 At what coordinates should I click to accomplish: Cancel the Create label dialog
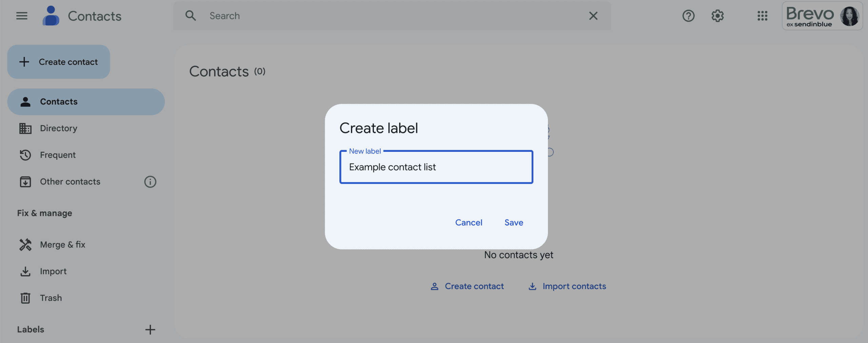coord(469,222)
